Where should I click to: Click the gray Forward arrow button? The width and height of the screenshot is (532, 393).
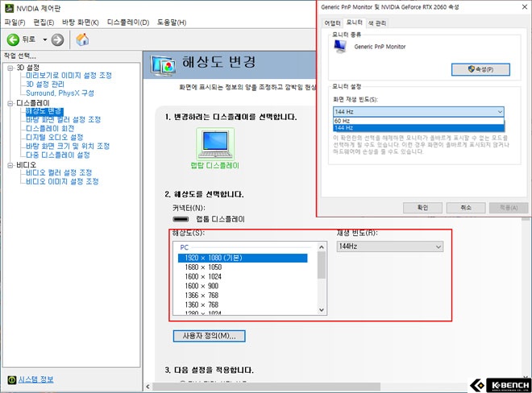point(57,39)
